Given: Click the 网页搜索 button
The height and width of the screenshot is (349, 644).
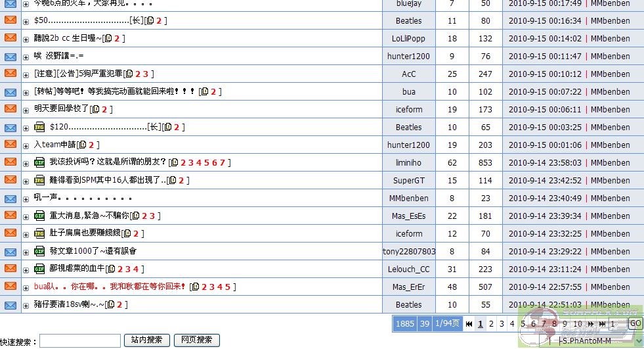Looking at the screenshot, I should pos(196,340).
